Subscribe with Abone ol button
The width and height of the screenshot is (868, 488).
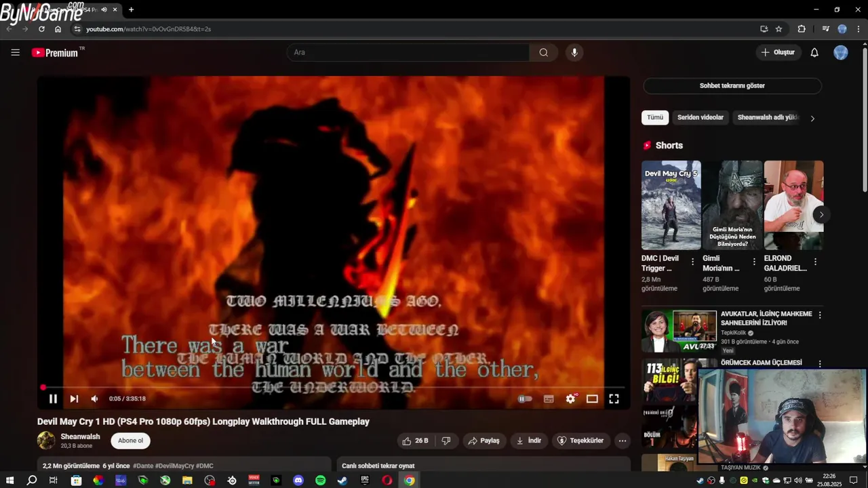[130, 441]
